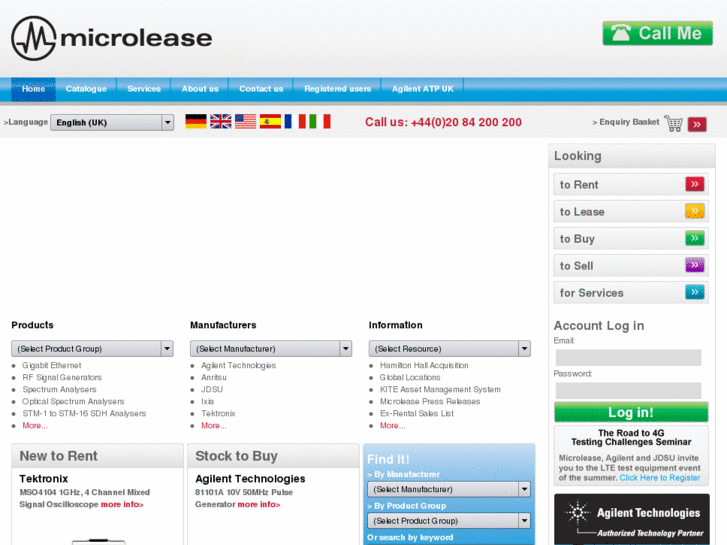Image resolution: width=727 pixels, height=545 pixels.
Task: Open the Registered users menu
Action: coord(338,89)
